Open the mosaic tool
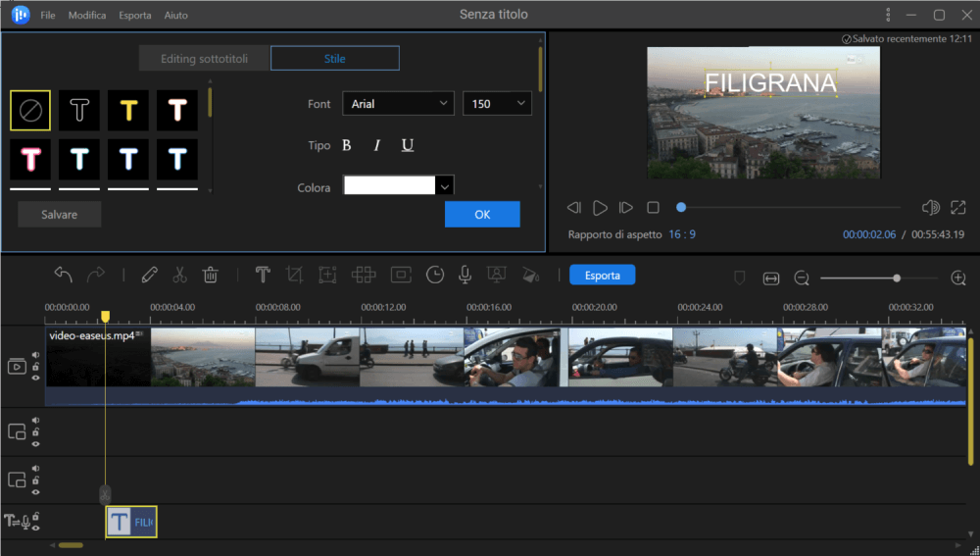980x556 pixels. (x=364, y=275)
